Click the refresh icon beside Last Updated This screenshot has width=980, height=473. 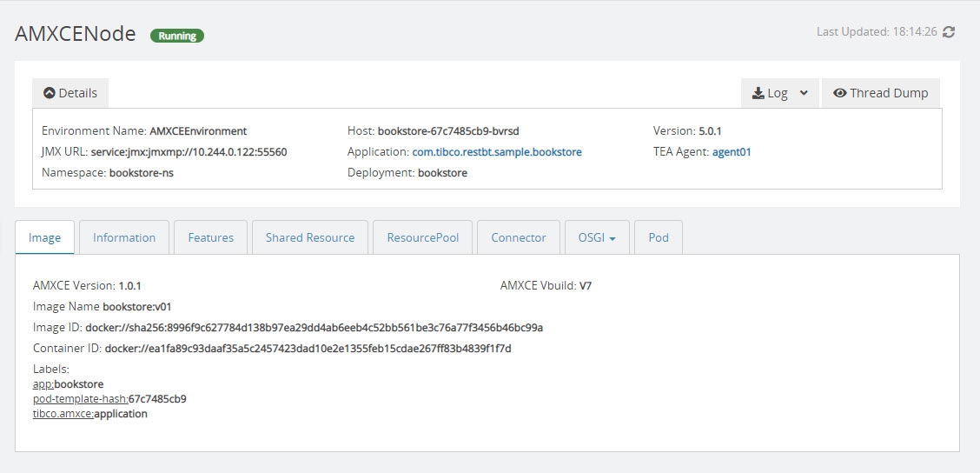pyautogui.click(x=949, y=32)
